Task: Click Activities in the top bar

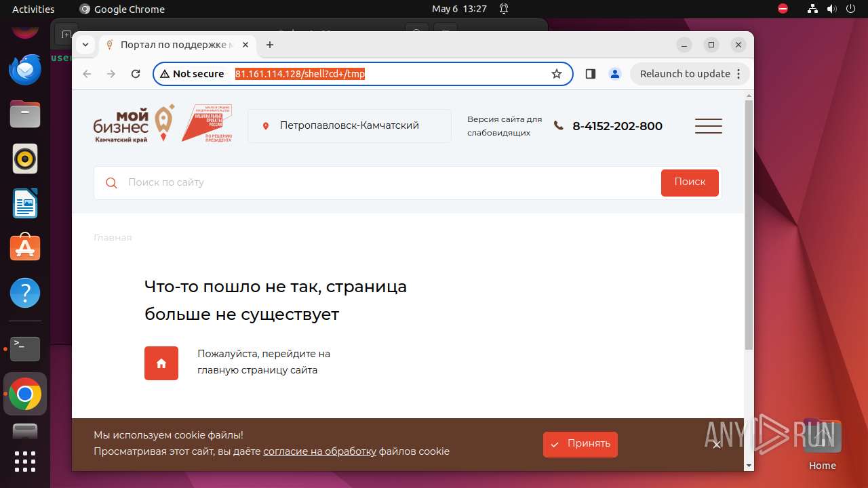Action: pyautogui.click(x=33, y=9)
